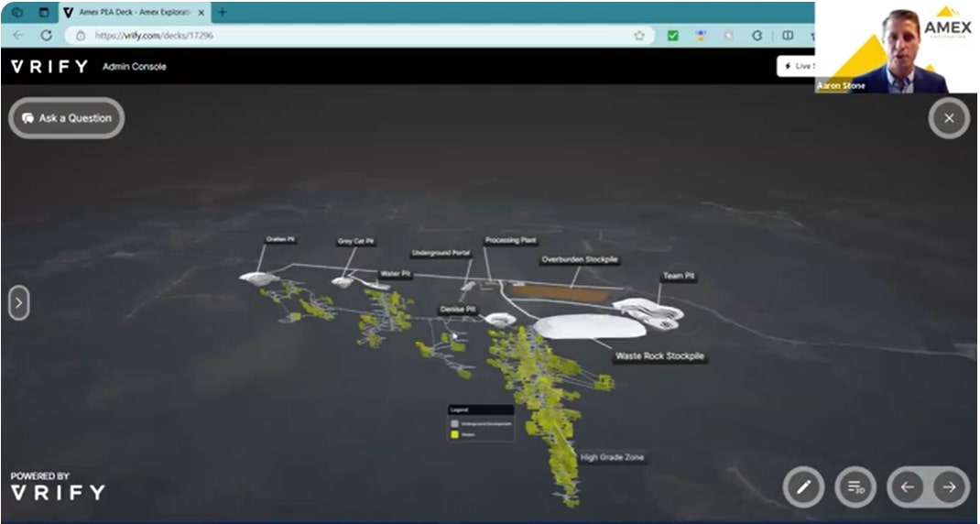The image size is (980, 524).
Task: Click the Live button in header
Action: (795, 66)
